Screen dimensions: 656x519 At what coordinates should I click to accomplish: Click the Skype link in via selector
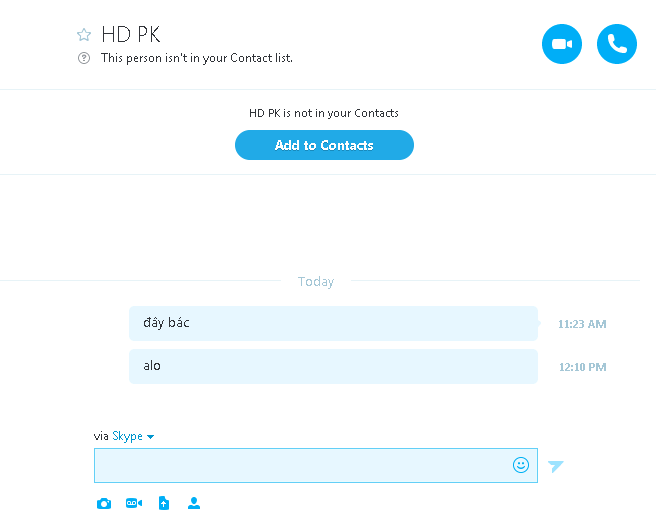(x=127, y=436)
